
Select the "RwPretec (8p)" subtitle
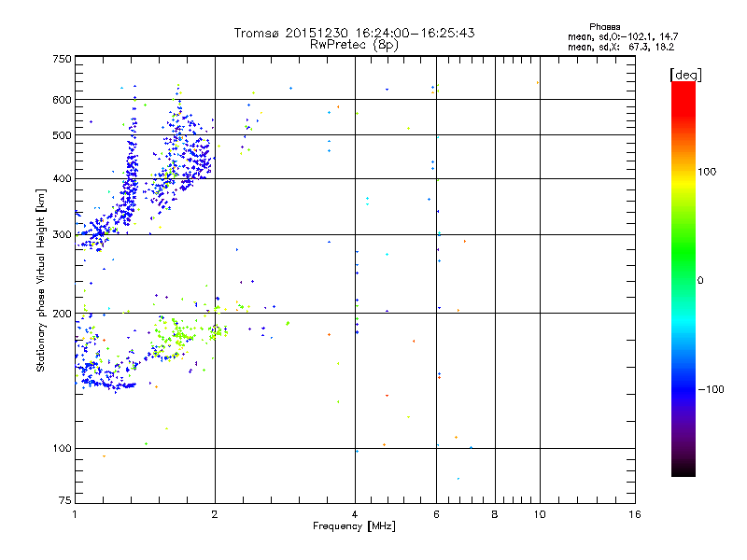(x=354, y=45)
